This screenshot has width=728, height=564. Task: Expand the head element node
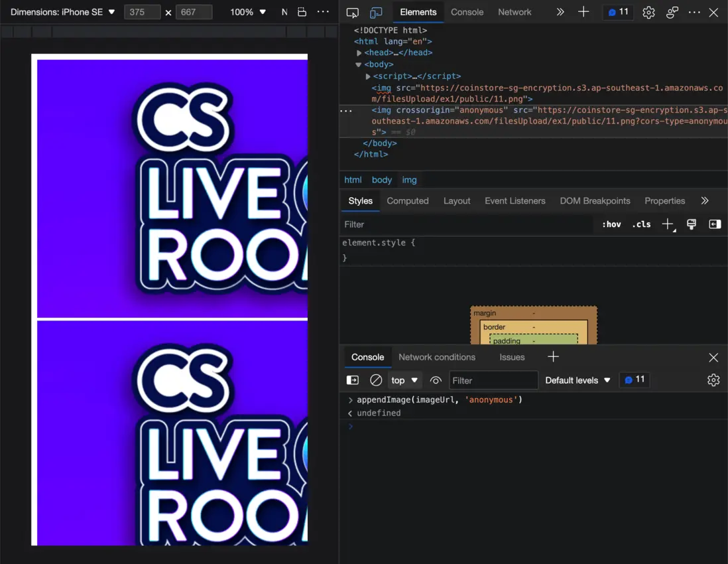click(x=359, y=53)
